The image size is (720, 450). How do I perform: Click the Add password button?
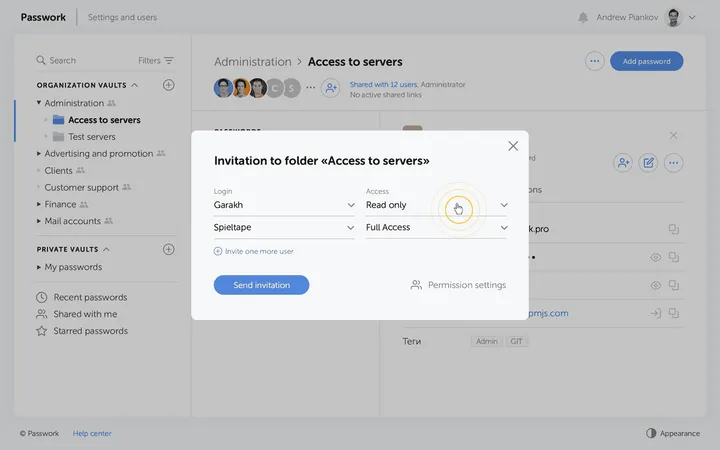647,61
